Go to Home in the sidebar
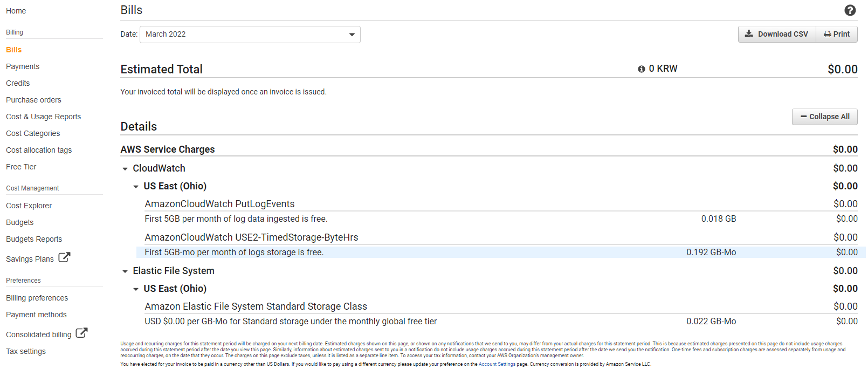868x382 pixels. click(x=16, y=11)
